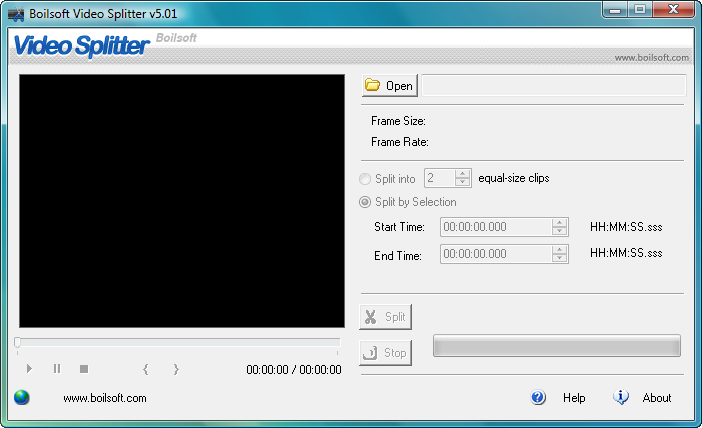Click the Video Splitter logo in the banner
This screenshot has height=428, width=702.
tap(81, 46)
